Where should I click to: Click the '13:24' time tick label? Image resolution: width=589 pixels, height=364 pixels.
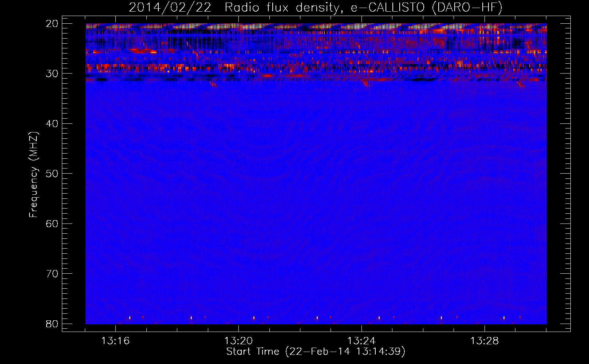pyautogui.click(x=361, y=341)
